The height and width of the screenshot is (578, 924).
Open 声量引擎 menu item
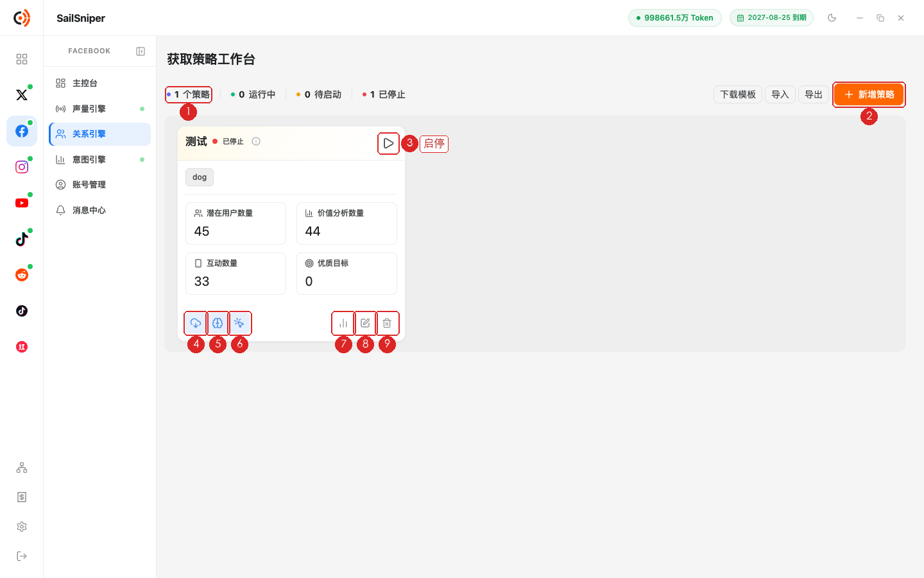[100, 109]
